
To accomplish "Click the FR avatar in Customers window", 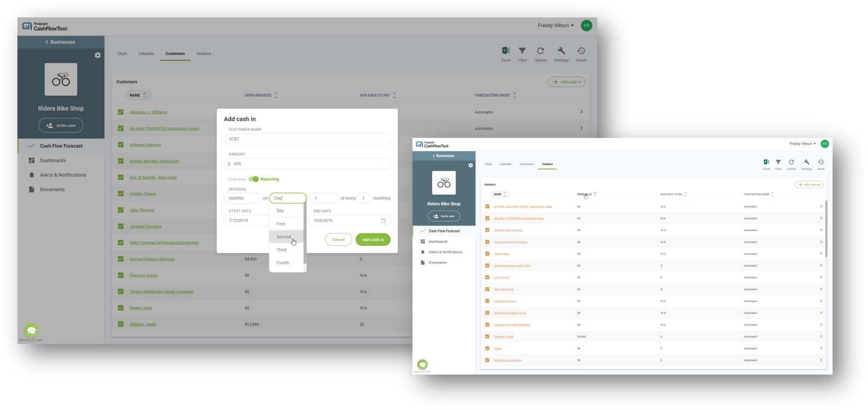I will [586, 26].
